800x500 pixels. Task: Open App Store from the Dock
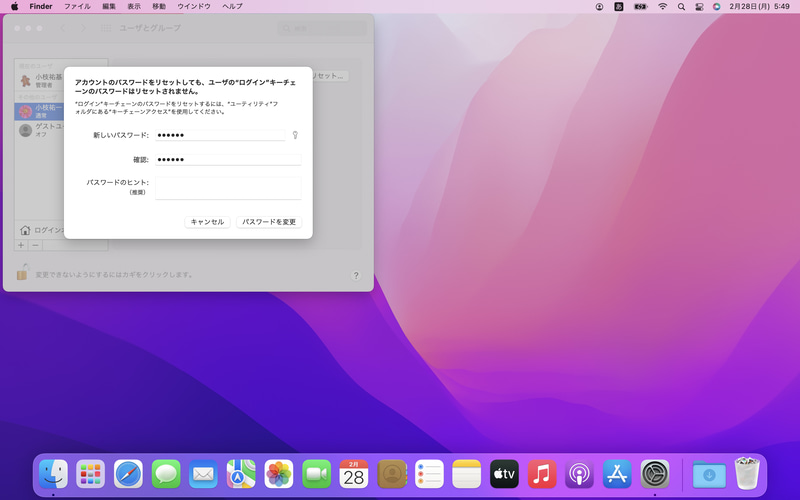[x=617, y=474]
